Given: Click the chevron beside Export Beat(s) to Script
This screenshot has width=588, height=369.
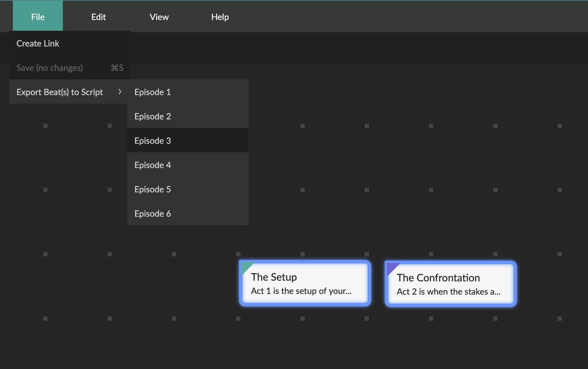Looking at the screenshot, I should pos(120,92).
